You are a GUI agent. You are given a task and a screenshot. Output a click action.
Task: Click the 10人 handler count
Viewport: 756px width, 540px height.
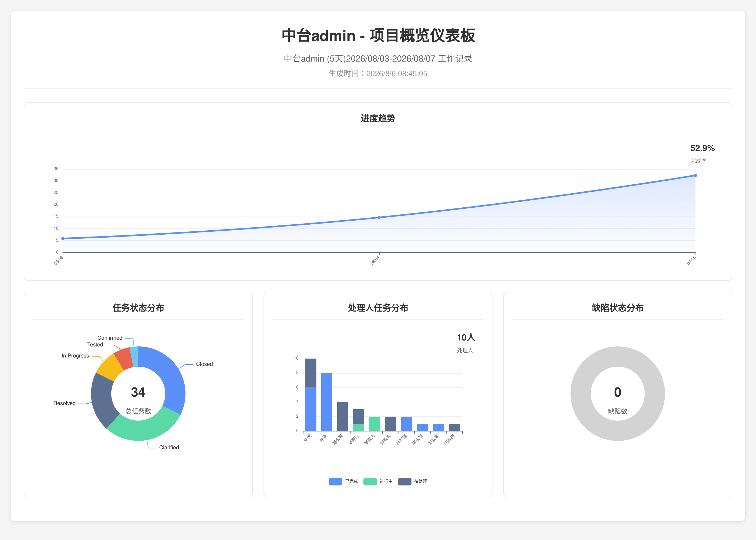(466, 337)
